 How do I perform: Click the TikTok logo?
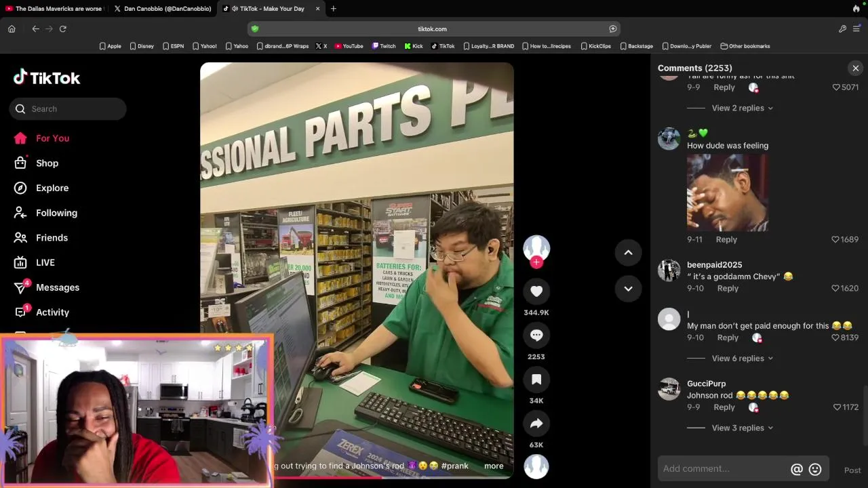(x=47, y=78)
